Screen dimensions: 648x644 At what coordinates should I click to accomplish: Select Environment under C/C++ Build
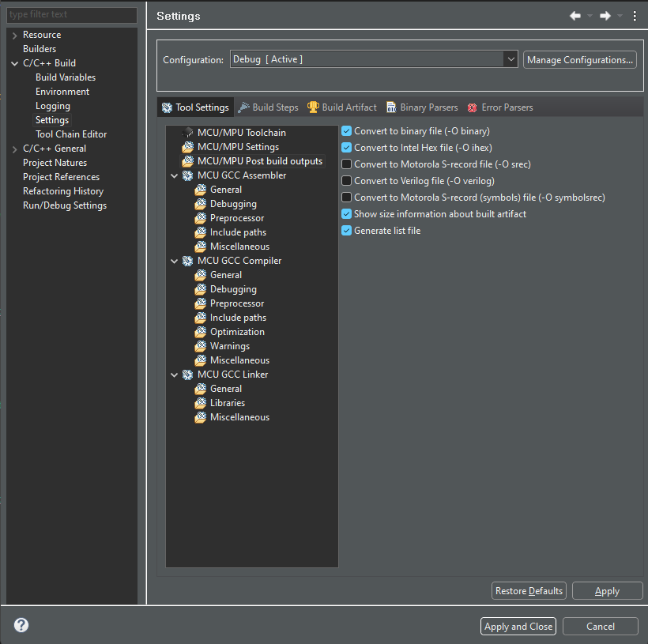[x=62, y=92]
